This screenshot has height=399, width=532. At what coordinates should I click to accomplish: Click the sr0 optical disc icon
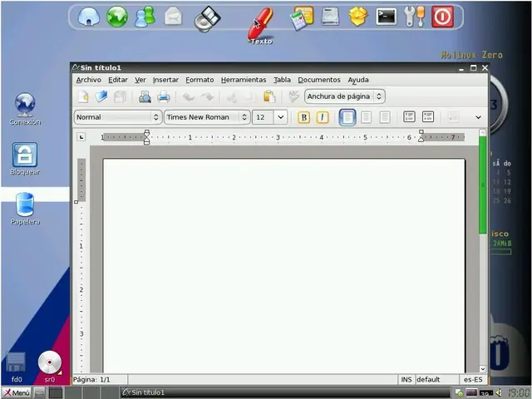(x=50, y=367)
